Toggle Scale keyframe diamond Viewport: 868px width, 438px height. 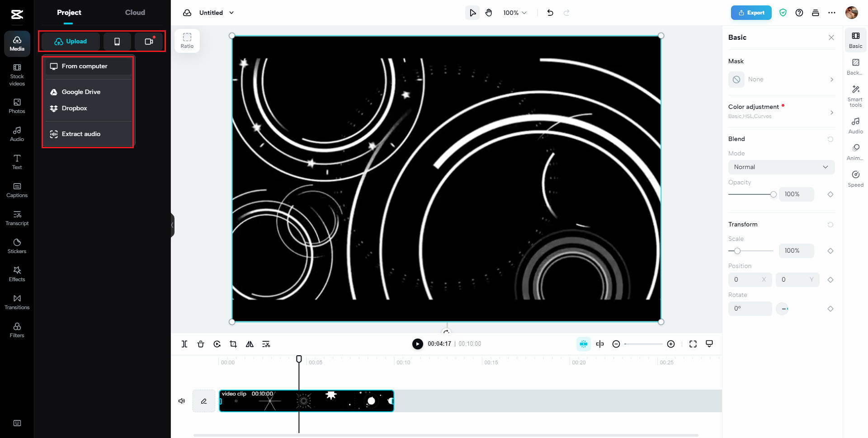830,251
